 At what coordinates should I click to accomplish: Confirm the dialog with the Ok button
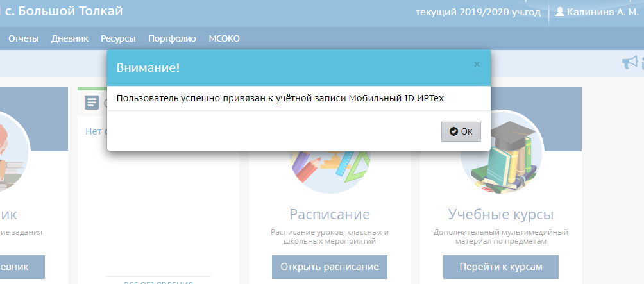(461, 131)
